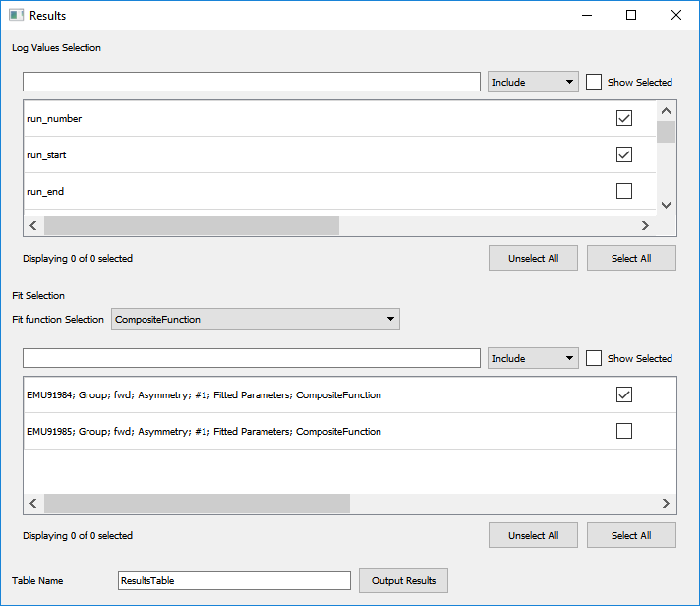Expand the Fit function Selection CompositeFunction dropdown

[256, 319]
